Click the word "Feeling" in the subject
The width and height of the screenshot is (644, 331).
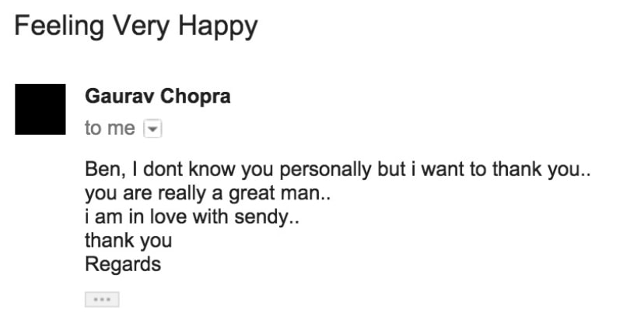coord(59,26)
